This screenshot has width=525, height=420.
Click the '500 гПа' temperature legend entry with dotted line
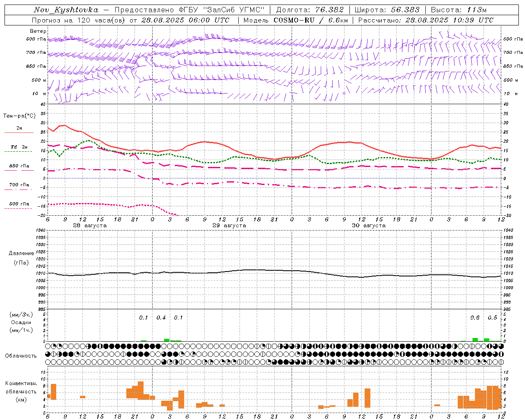coord(19,204)
